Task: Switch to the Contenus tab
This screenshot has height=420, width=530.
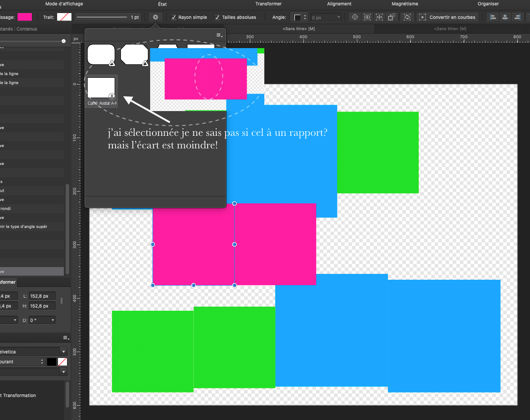Action: (27, 29)
